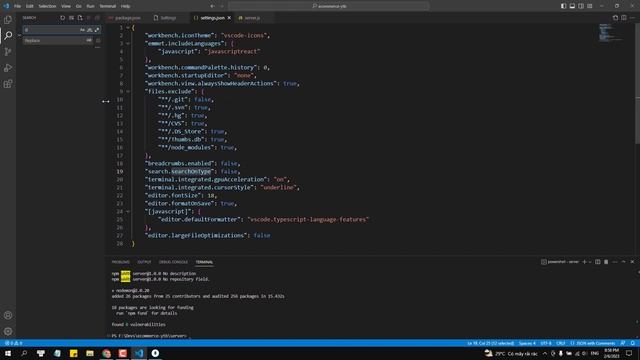This screenshot has height=360, width=640.
Task: Open a new search editor
Action: 80,18
